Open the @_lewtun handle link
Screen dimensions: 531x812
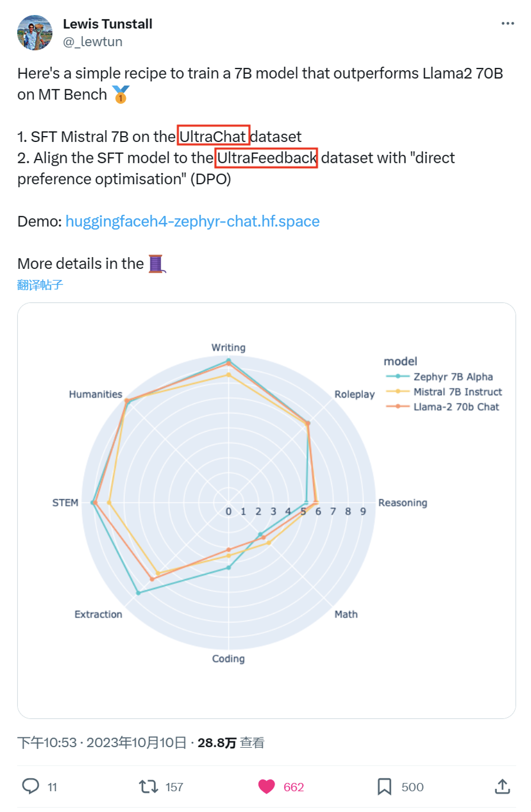pos(93,42)
